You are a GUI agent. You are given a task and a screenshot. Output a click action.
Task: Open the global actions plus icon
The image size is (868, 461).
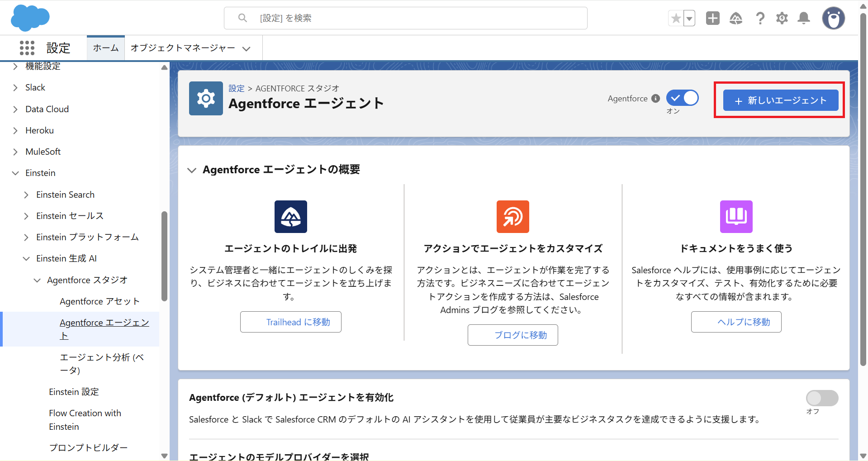point(712,19)
